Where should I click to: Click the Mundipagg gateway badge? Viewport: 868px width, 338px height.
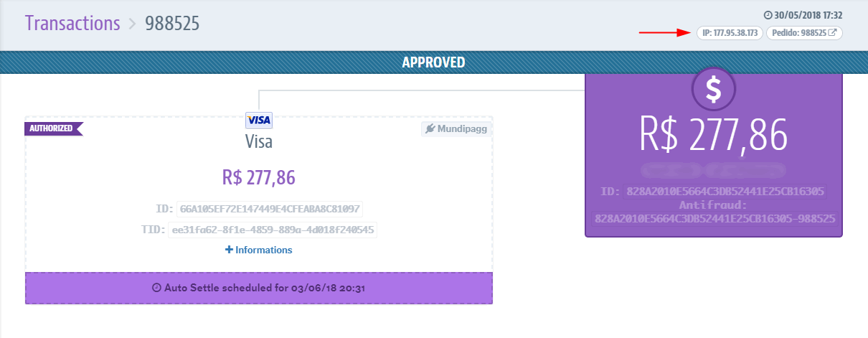[456, 129]
